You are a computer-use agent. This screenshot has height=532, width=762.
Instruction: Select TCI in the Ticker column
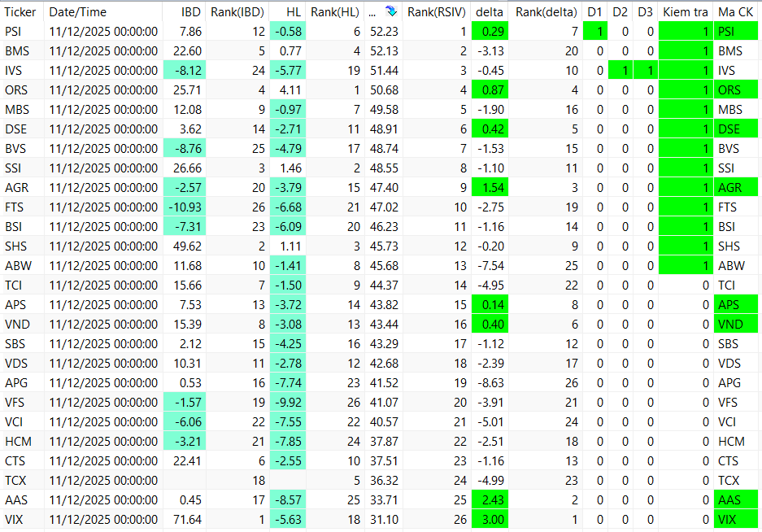point(13,285)
